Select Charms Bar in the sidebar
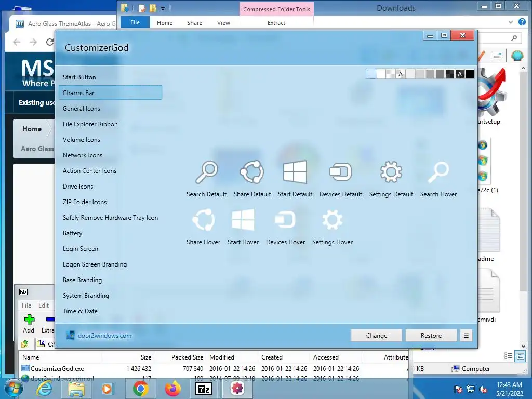This screenshot has height=399, width=532. coord(110,92)
